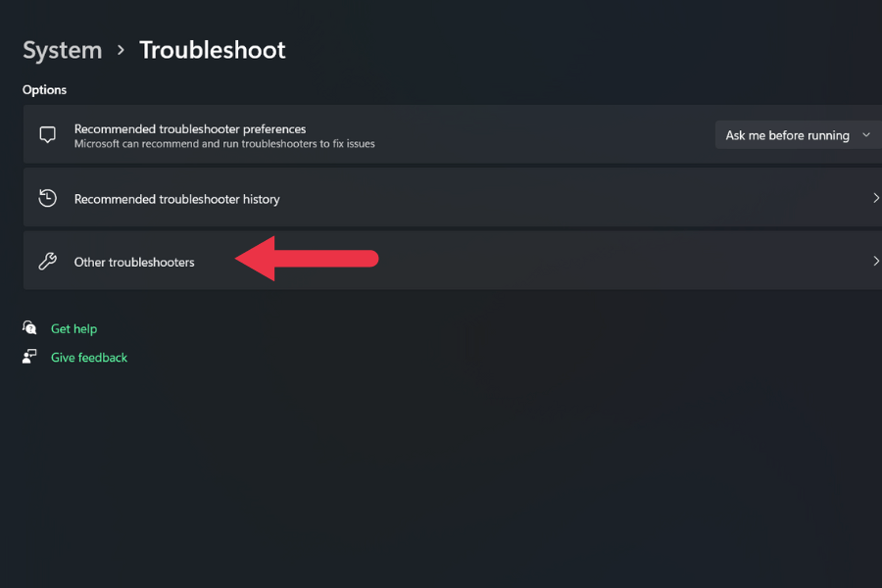Open the Ask me before running dropdown
The height and width of the screenshot is (588, 882).
798,135
